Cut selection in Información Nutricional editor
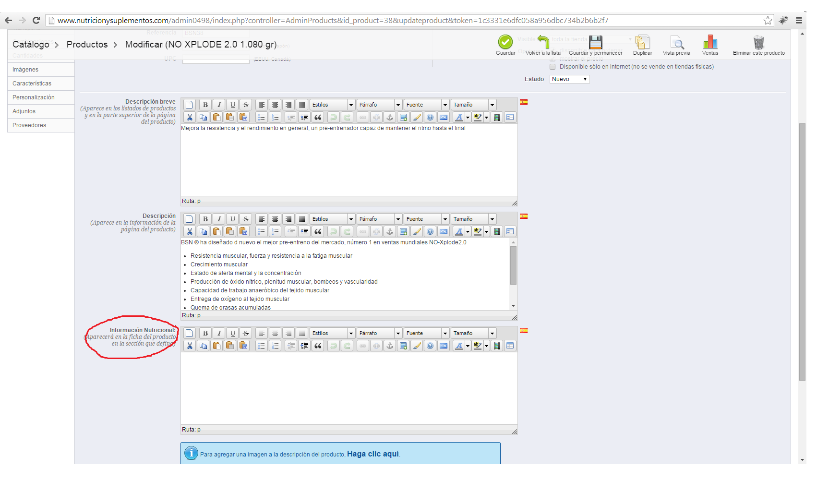The height and width of the screenshot is (504, 817). [190, 346]
